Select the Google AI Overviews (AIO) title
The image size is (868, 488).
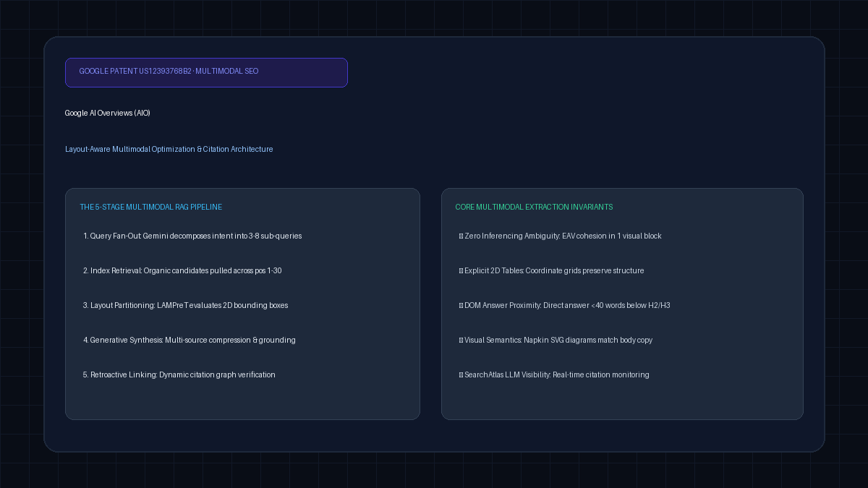[108, 113]
